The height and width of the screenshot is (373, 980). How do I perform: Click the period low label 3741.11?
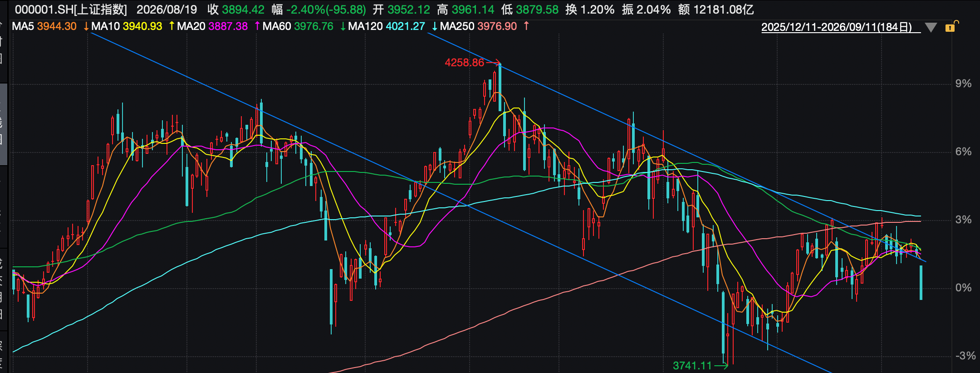(x=692, y=365)
